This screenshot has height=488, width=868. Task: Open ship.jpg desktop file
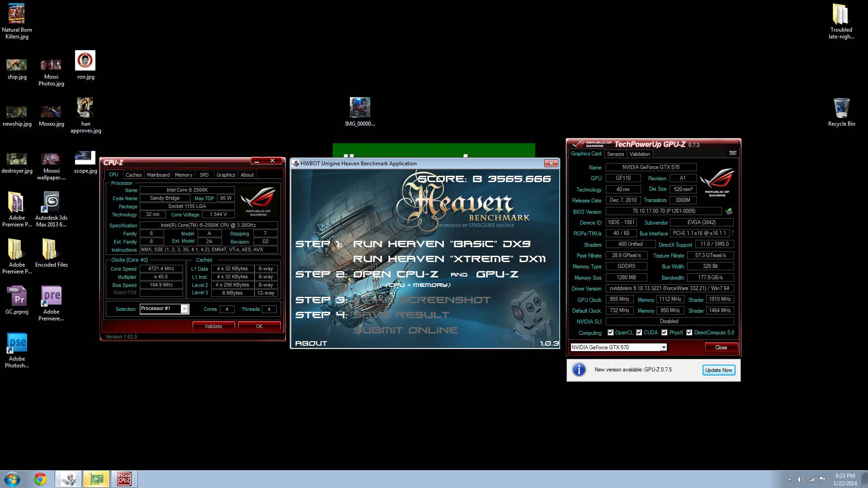(x=17, y=69)
